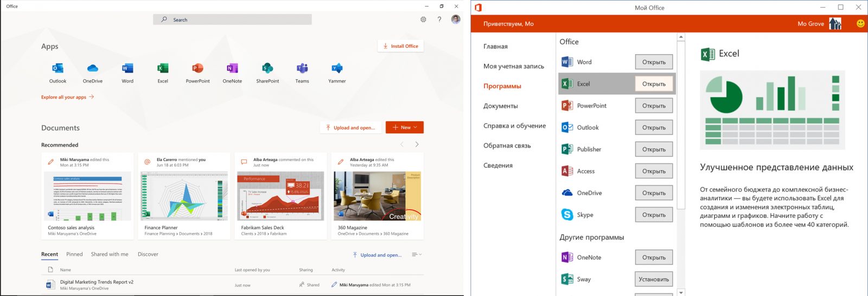The width and height of the screenshot is (868, 296).
Task: Open the list view options dropdown
Action: click(416, 254)
